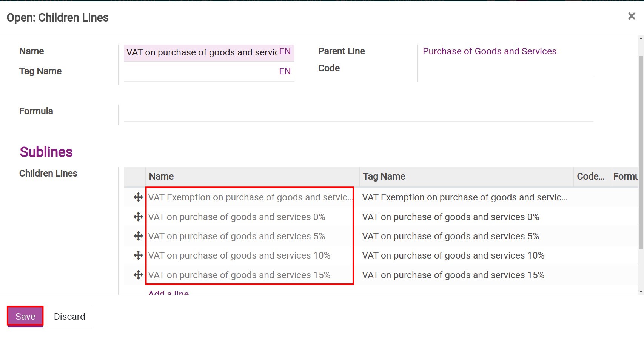Select the Tag Name cell for the 15% row
Screen dimensions: 644x337
pos(453,275)
